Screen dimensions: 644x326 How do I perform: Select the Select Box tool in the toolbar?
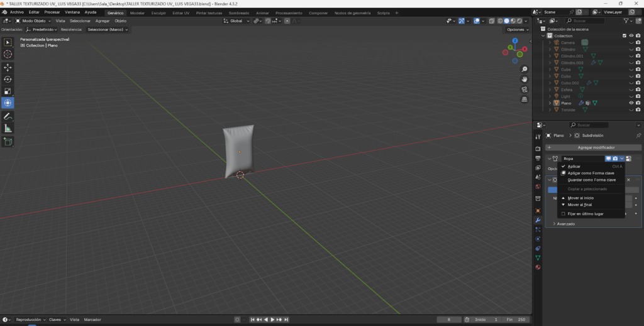[x=8, y=42]
